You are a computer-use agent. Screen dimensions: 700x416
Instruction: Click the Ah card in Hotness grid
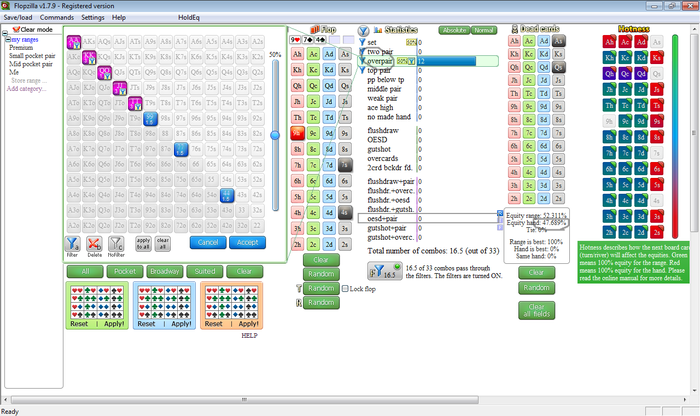[x=609, y=42]
